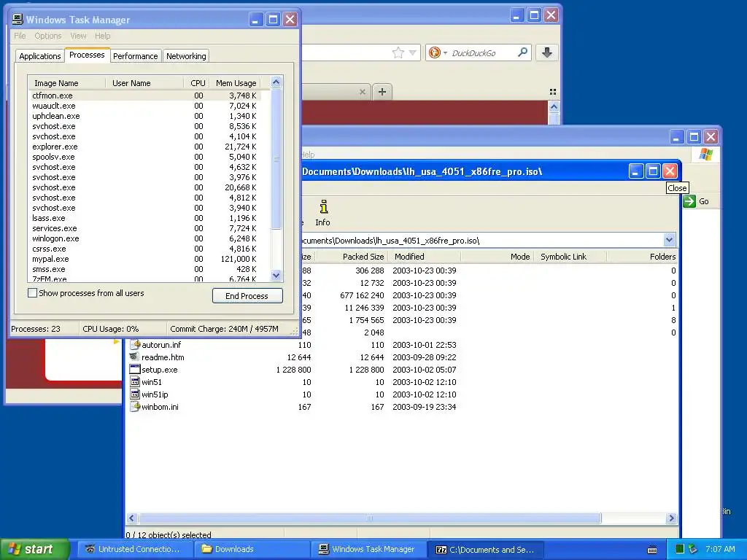Click the bookmark star icon in the browser

pos(398,52)
